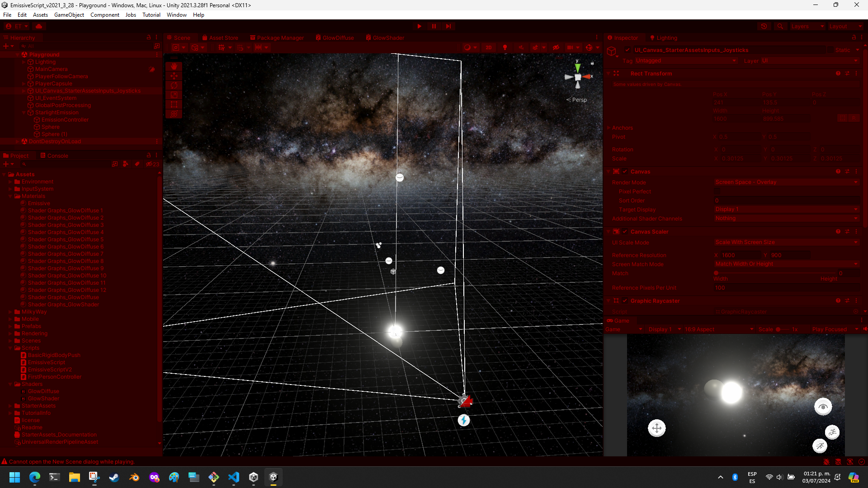Switch to the Package Manager tab
This screenshot has height=488, width=868.
pyautogui.click(x=277, y=38)
